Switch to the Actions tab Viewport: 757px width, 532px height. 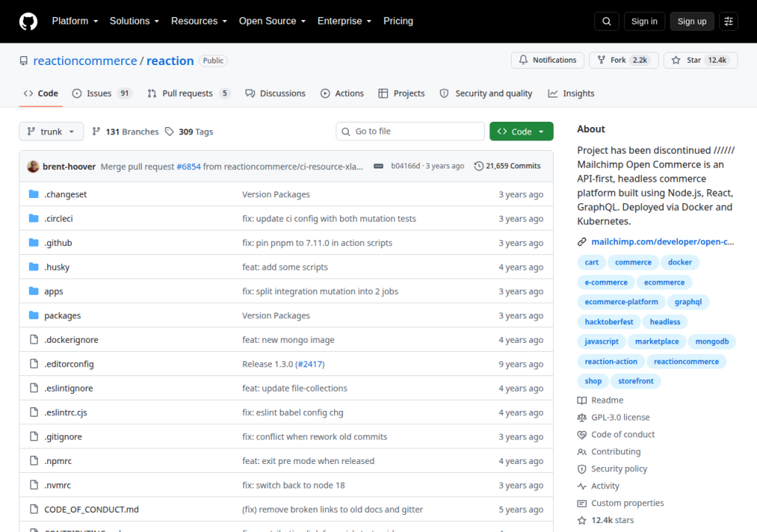click(x=342, y=94)
